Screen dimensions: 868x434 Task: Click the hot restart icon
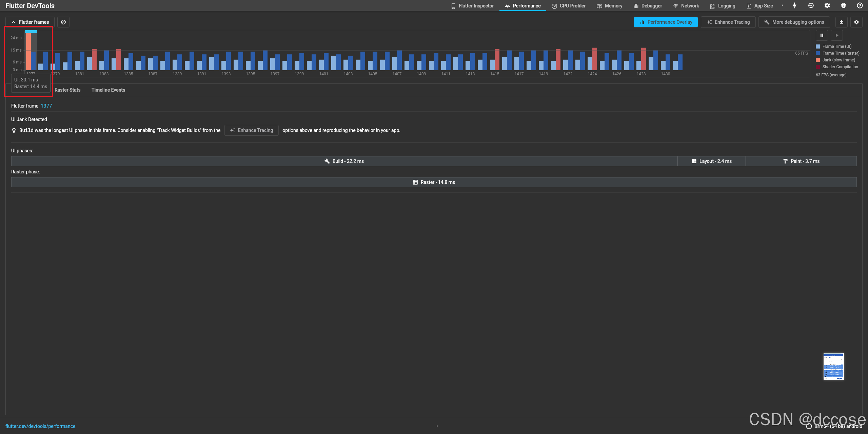811,5
